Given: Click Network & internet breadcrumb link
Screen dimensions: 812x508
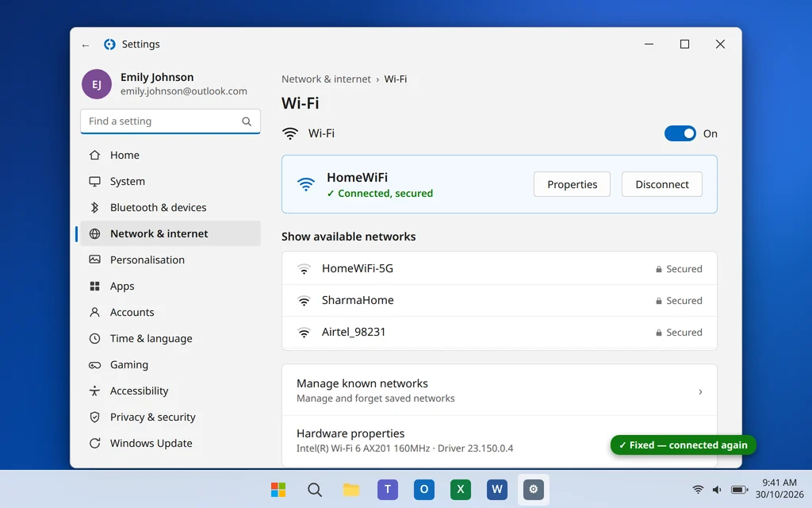Looking at the screenshot, I should (x=326, y=79).
